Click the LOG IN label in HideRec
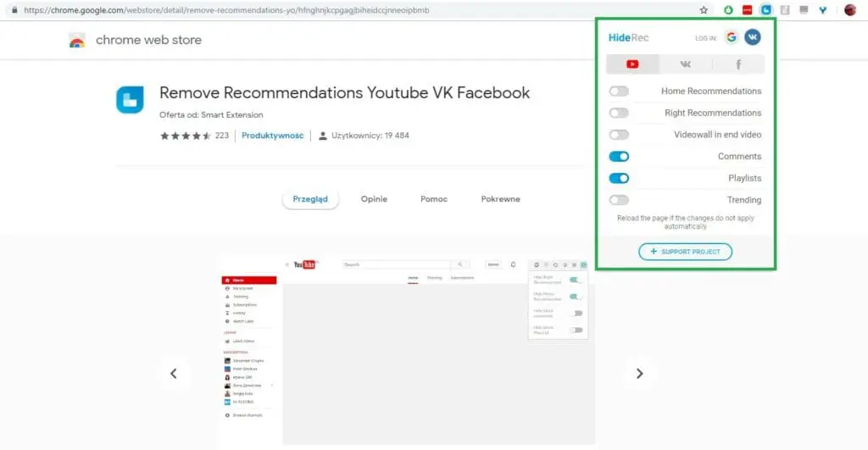The width and height of the screenshot is (868, 450). click(706, 38)
